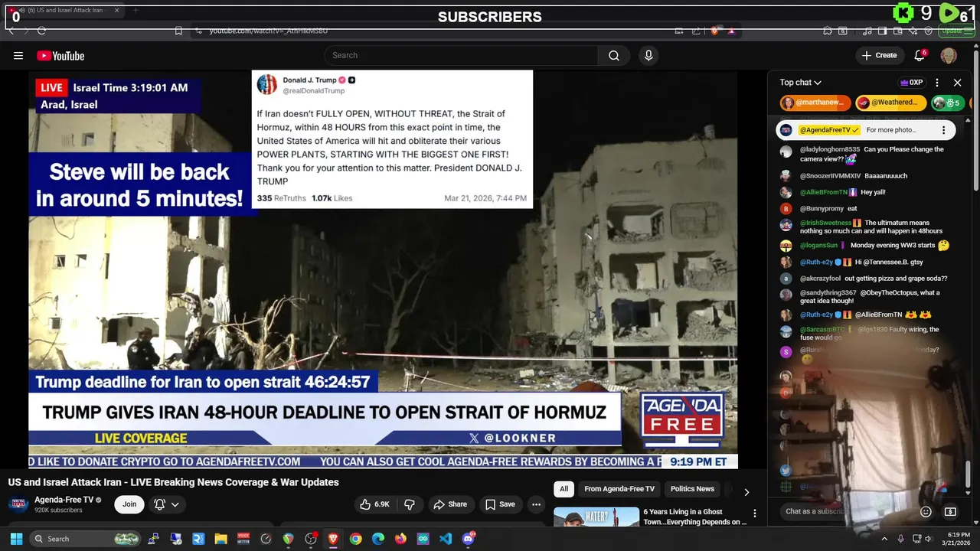980x551 pixels.
Task: Play or pause the live video player
Action: tap(383, 269)
